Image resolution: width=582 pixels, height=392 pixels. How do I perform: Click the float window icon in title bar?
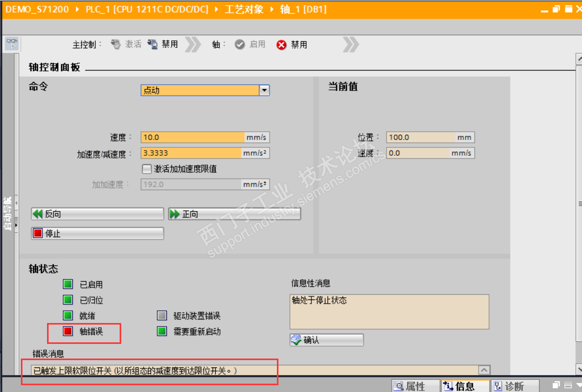tap(556, 9)
